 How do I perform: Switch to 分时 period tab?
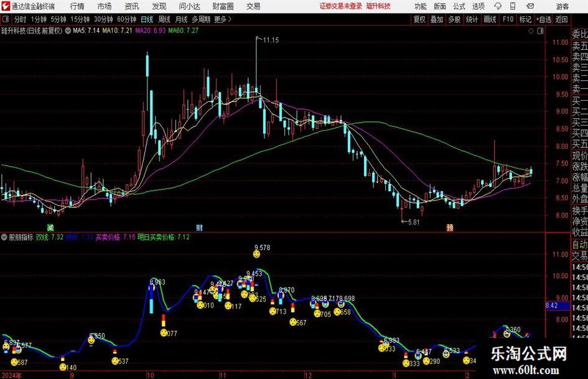coord(21,19)
